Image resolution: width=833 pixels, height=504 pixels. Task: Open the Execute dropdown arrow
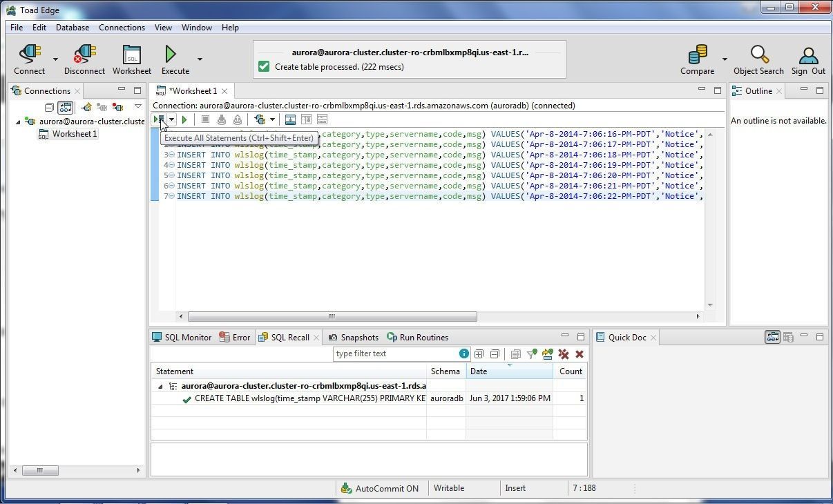pos(200,59)
